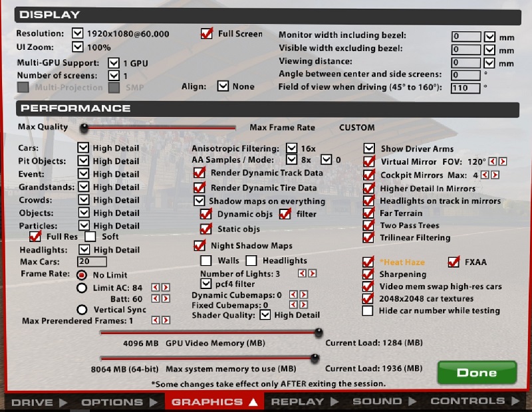Decrease Virtual Mirror FOV with left arrow
Image resolution: width=532 pixels, height=412 pixels.
coord(493,161)
